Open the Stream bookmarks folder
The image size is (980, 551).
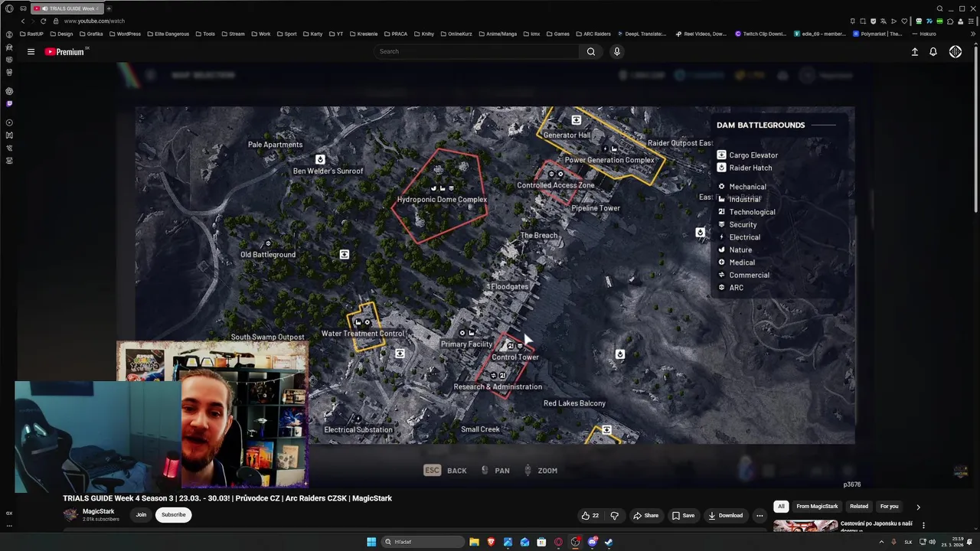pyautogui.click(x=233, y=34)
